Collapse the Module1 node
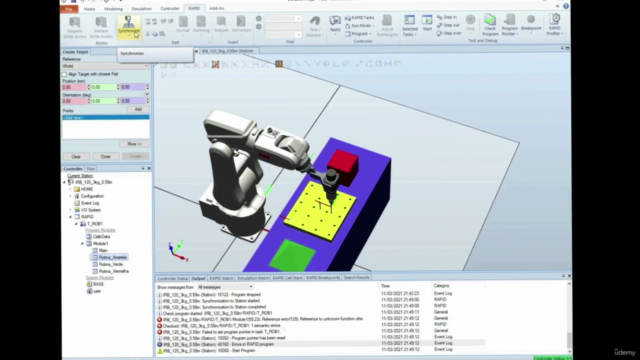Viewport: 640px width, 360px height. [82, 244]
